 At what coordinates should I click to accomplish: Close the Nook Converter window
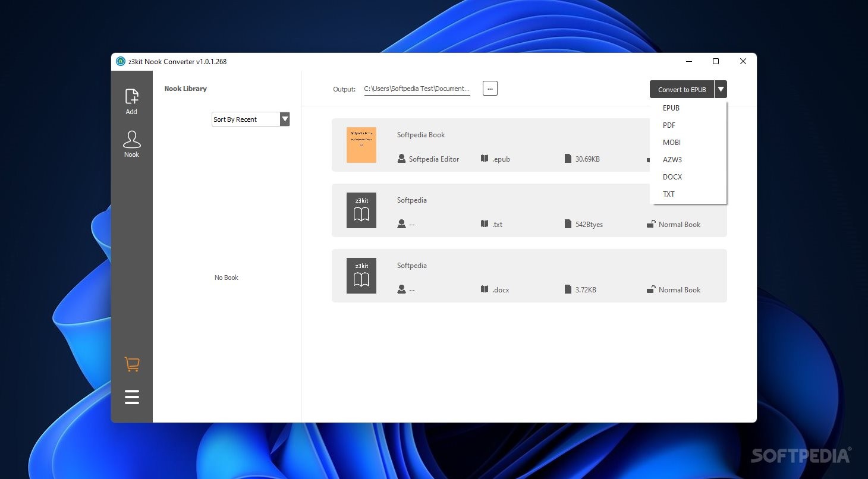(x=743, y=61)
